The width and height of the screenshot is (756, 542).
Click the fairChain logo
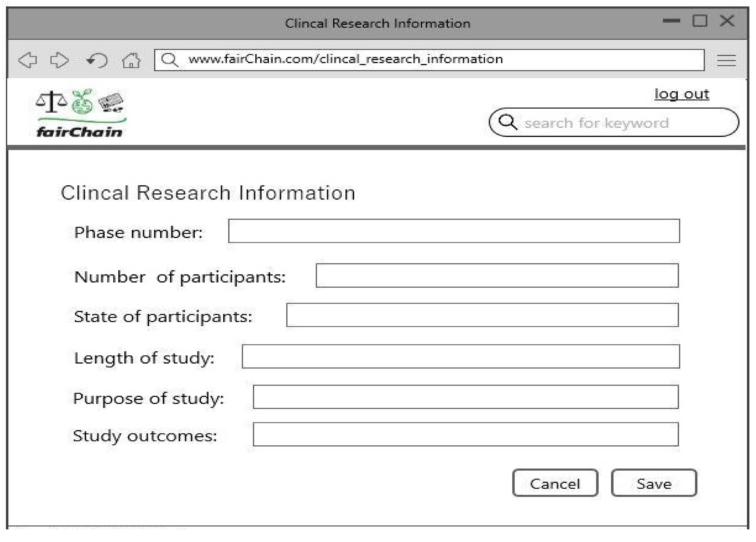(80, 113)
